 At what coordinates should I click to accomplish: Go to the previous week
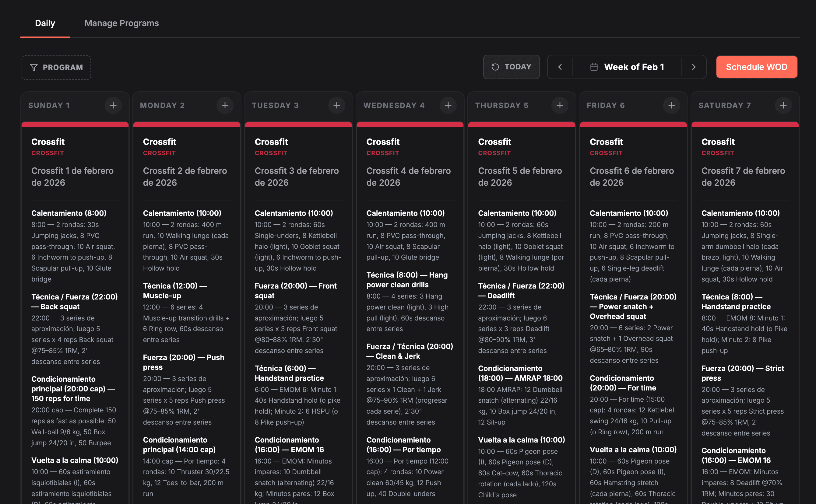click(x=560, y=67)
